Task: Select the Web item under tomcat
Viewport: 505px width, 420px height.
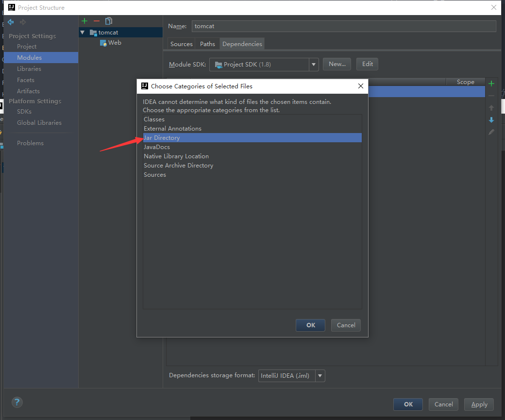Action: [x=115, y=43]
